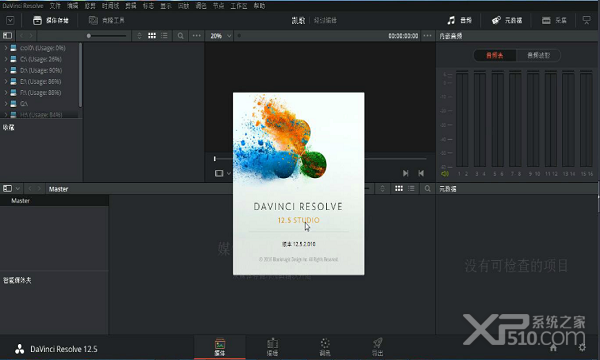Expand the D:\ (Usage: 90%) drive
This screenshot has width=600, height=360.
pyautogui.click(x=6, y=70)
